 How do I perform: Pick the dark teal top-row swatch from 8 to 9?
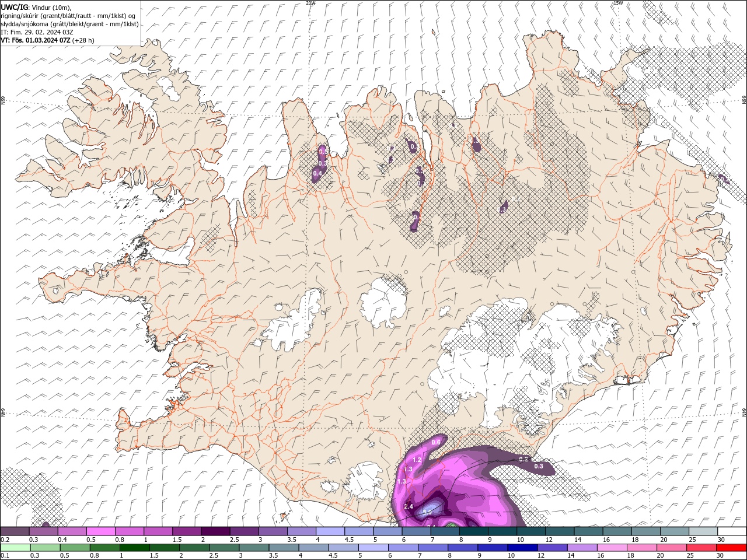point(473,531)
